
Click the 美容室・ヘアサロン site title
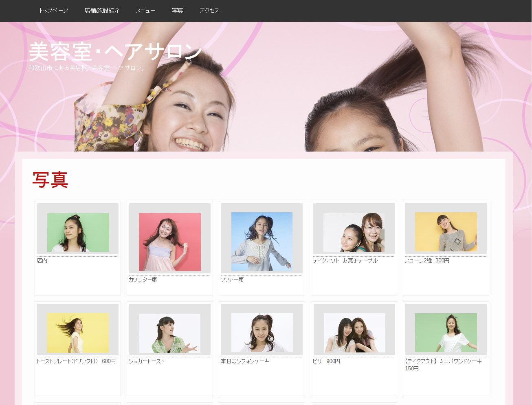115,51
